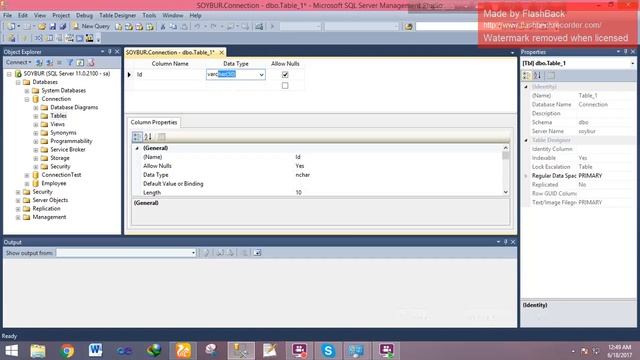Click the Save All icon in toolbar
640x360 pixels.
point(63,27)
